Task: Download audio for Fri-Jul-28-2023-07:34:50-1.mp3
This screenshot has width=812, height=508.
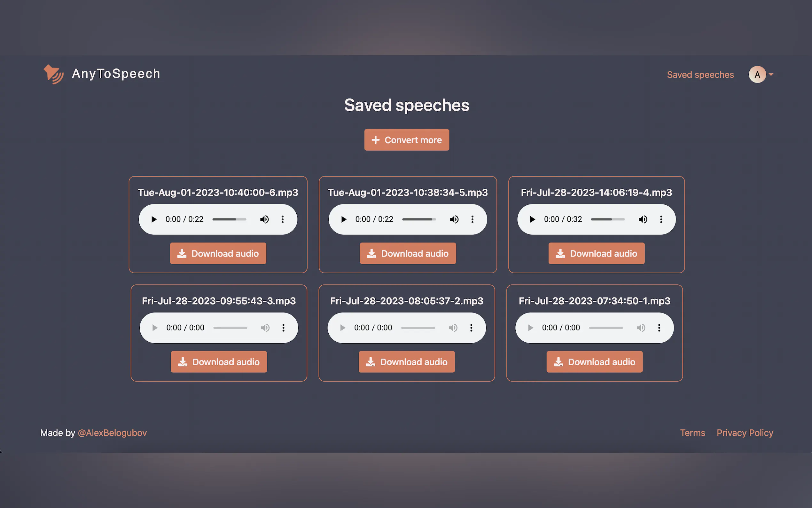Action: pyautogui.click(x=595, y=362)
